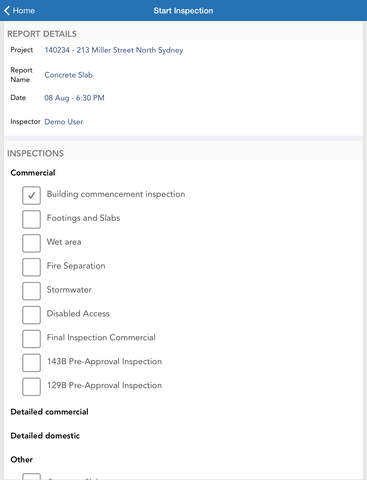
Task: Edit the Concrete Slab report name
Action: point(69,75)
